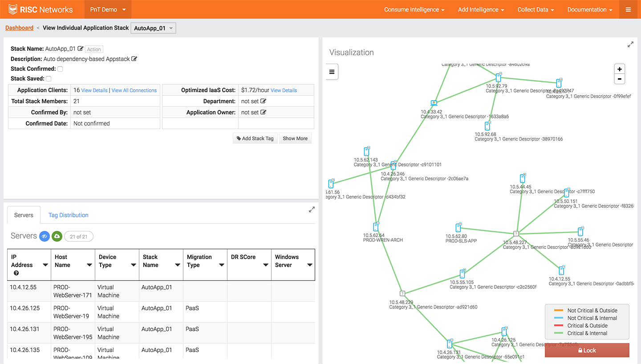This screenshot has width=641, height=364.
Task: Select the Windows node 10.4.33.42
Action: point(434,103)
